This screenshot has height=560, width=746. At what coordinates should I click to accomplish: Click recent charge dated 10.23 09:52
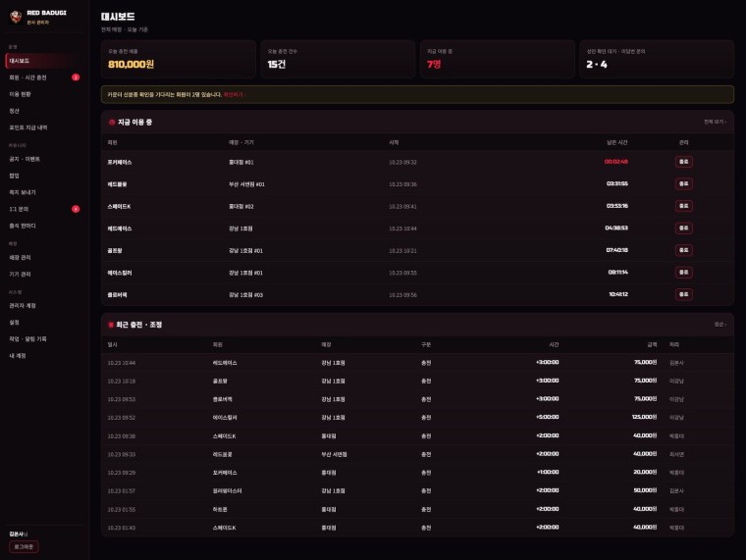click(122, 418)
